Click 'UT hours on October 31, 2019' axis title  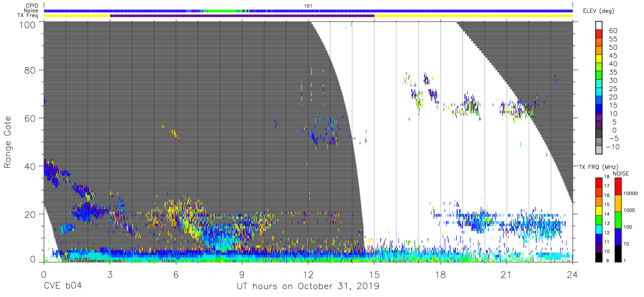(x=308, y=286)
